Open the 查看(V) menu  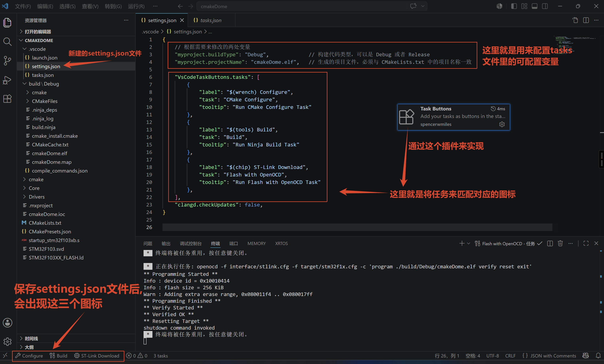click(90, 6)
